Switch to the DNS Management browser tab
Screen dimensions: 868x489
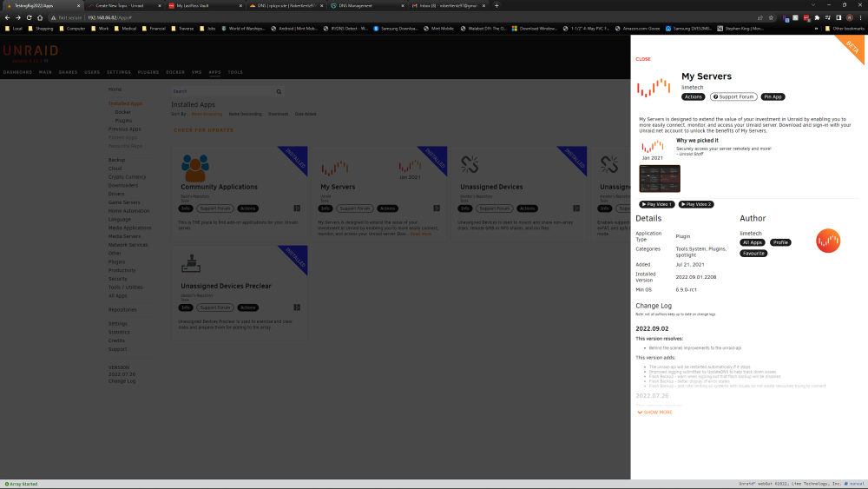[367, 5]
